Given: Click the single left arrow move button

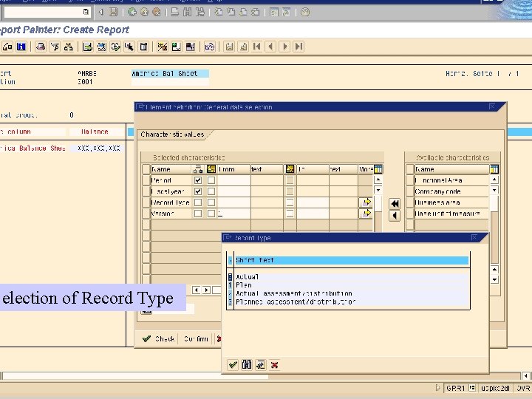Looking at the screenshot, I should coord(395,215).
